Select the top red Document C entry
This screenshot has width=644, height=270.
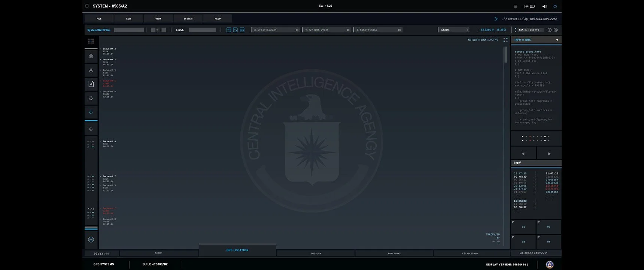point(109,83)
